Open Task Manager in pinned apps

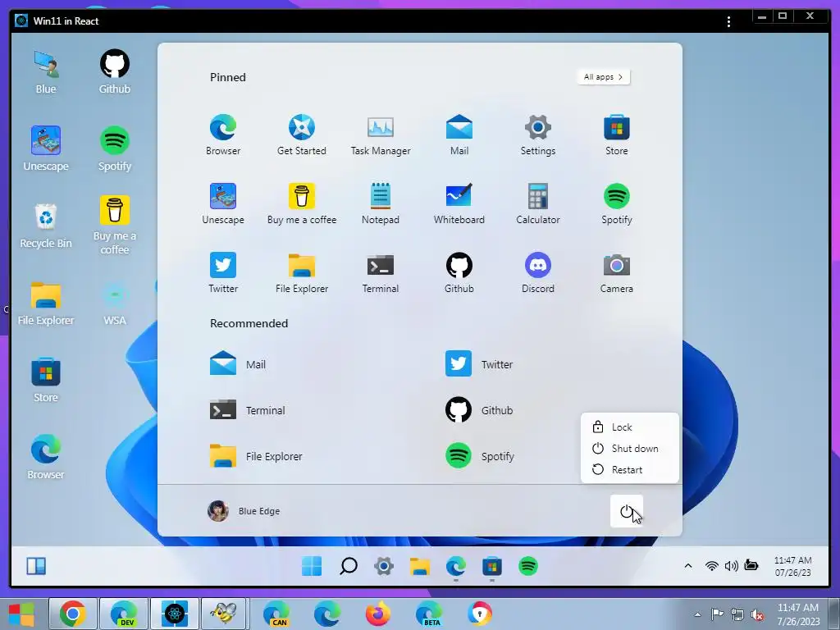click(x=381, y=135)
